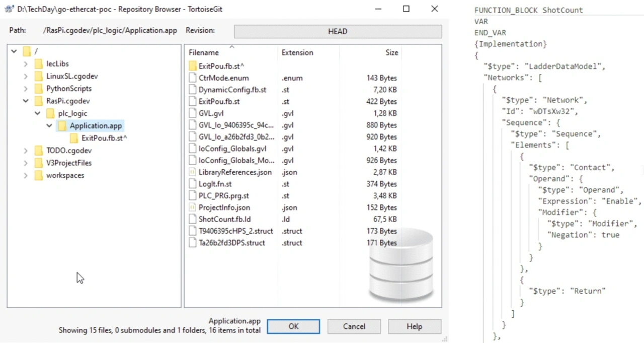Viewport: 644px width, 343px height.
Task: Click the PLC_PRG.prg.st file icon
Action: [x=192, y=195]
